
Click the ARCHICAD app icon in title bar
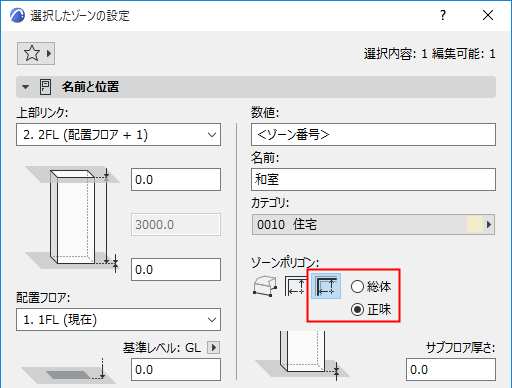click(17, 16)
